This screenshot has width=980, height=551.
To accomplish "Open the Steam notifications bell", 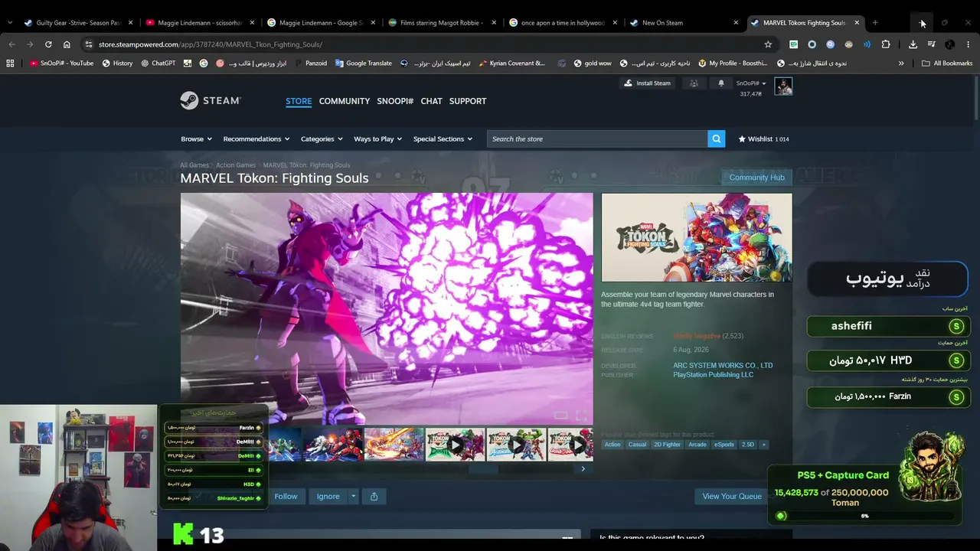I will 720,83.
